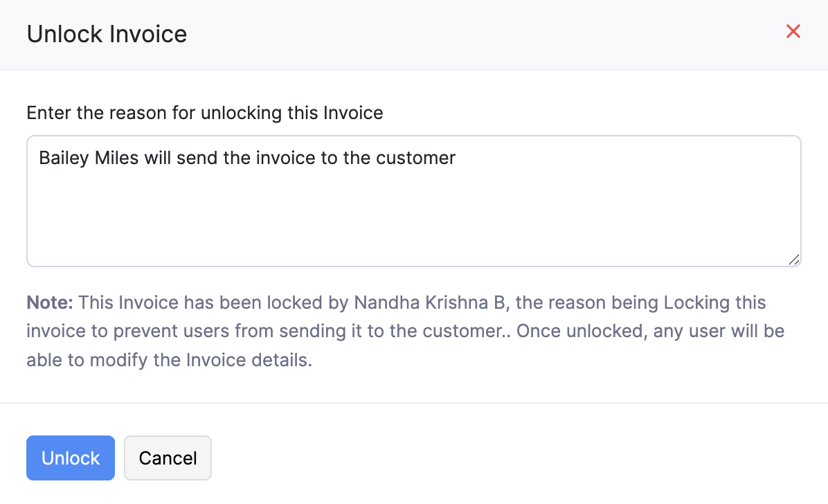Image resolution: width=828 pixels, height=504 pixels.
Task: Click inside the unlock reason text area
Action: pos(413,201)
